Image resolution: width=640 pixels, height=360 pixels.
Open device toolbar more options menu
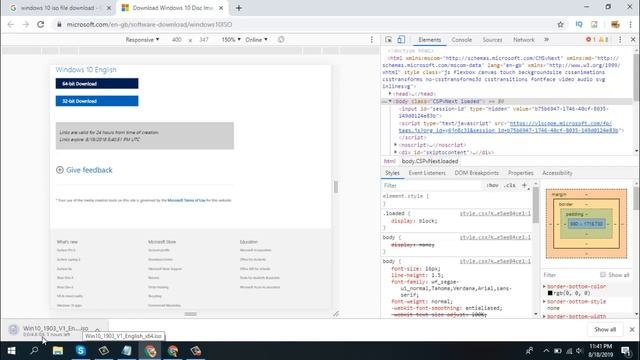(371, 40)
